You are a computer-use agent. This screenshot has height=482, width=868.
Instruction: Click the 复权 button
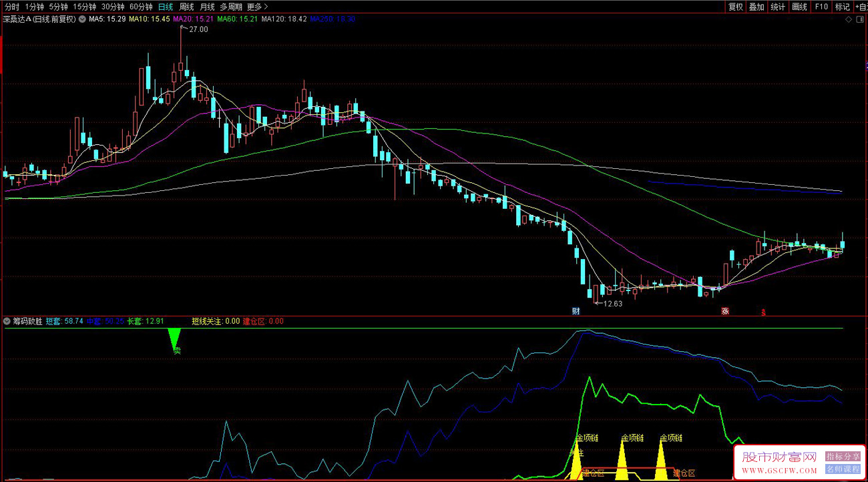click(736, 7)
